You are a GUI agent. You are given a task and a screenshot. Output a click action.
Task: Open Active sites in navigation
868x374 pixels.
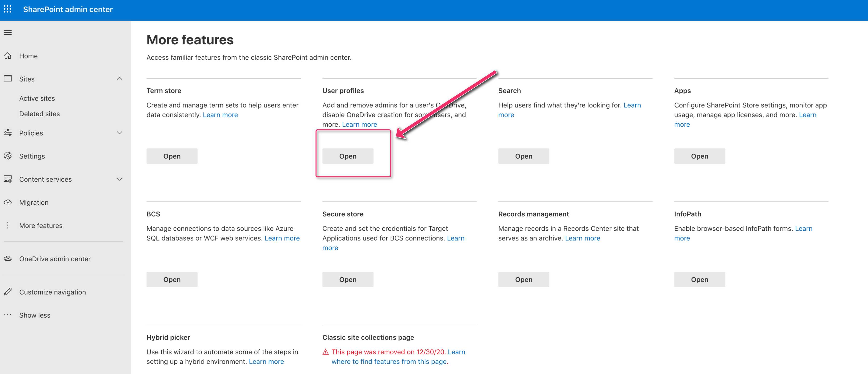coord(37,98)
